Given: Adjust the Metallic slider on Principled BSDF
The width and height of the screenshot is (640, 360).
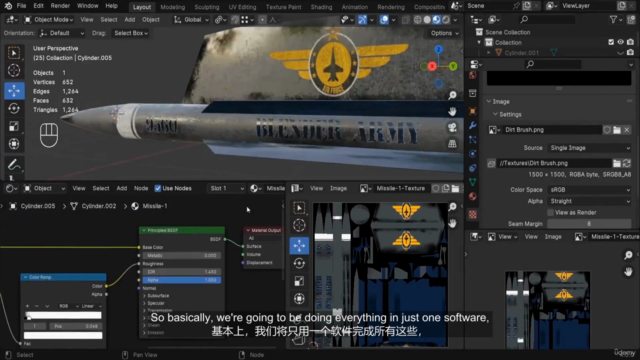Looking at the screenshot, I should [182, 256].
